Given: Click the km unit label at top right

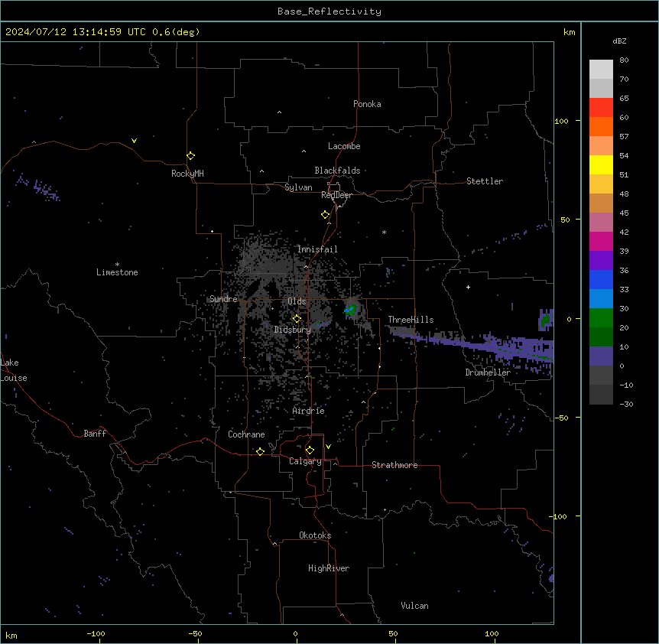Looking at the screenshot, I should coord(570,32).
